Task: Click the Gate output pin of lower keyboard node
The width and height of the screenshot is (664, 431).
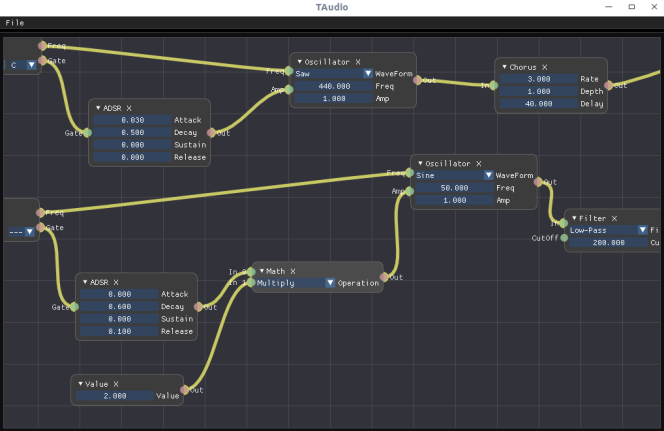Action: point(40,227)
